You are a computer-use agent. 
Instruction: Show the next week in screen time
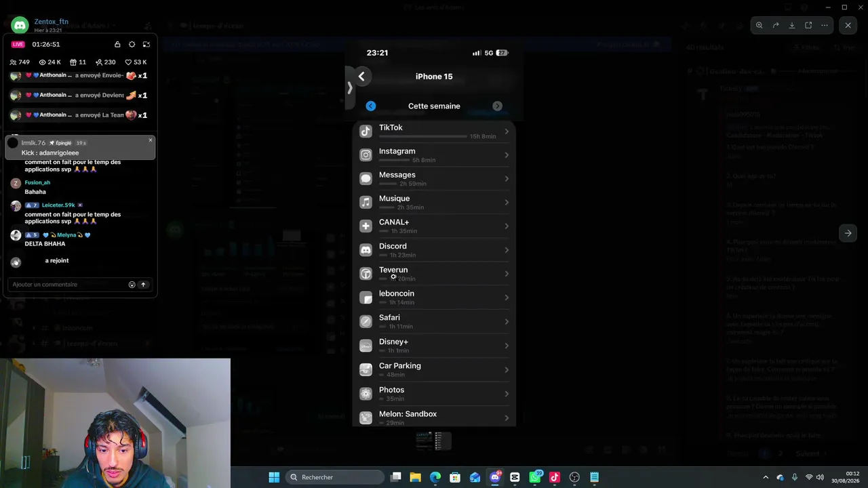click(497, 106)
